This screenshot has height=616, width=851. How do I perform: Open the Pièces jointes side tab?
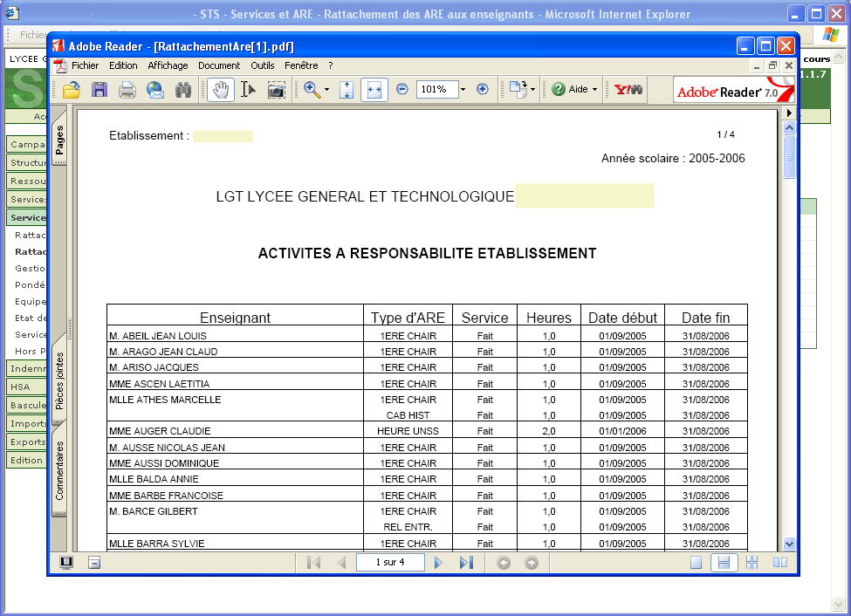pos(59,380)
